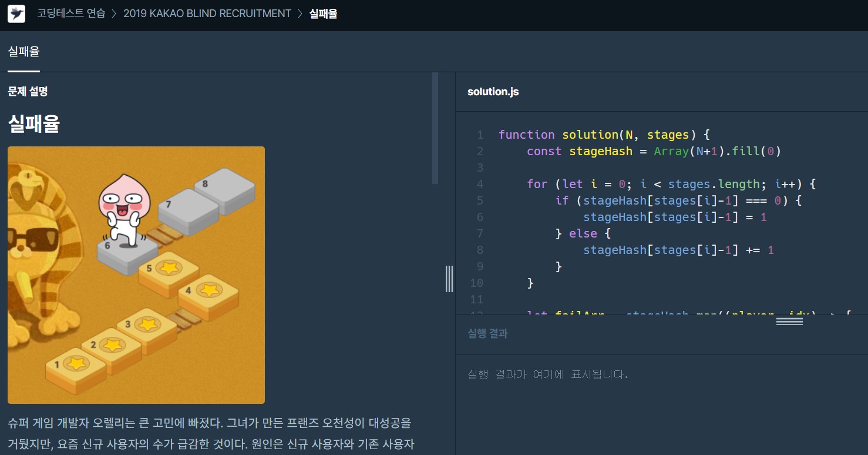Open the Programmers bird logo home
The image size is (868, 455).
click(x=16, y=14)
